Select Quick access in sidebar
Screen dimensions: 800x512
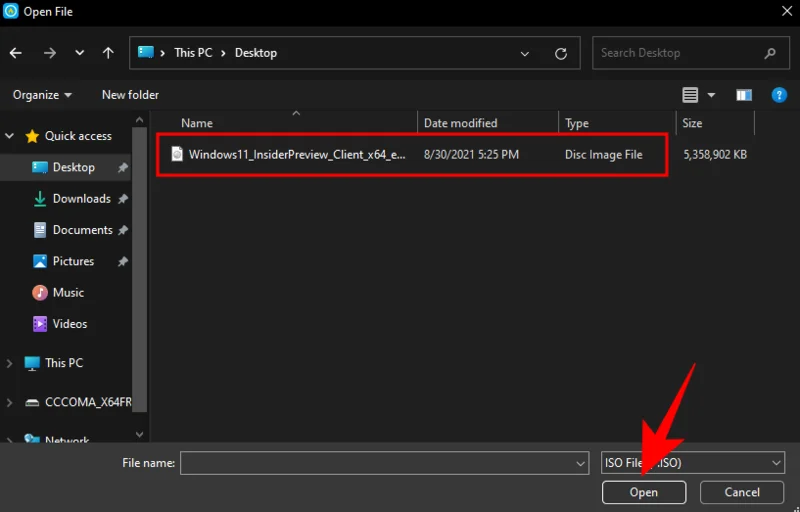(78, 136)
